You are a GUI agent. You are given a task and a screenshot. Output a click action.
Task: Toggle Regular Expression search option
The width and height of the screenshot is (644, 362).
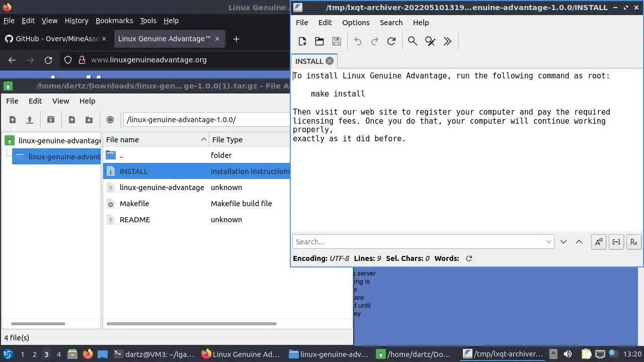(x=634, y=242)
